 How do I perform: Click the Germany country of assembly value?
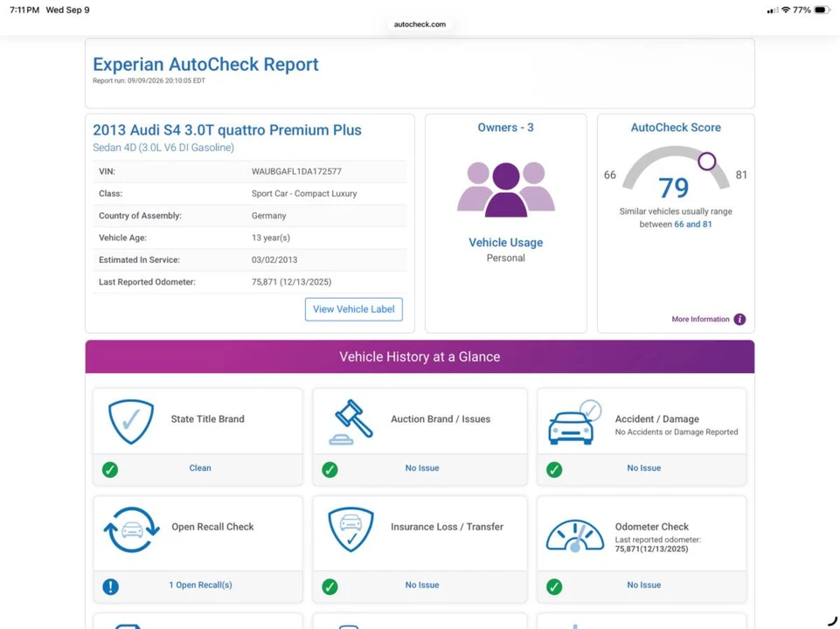coord(269,216)
